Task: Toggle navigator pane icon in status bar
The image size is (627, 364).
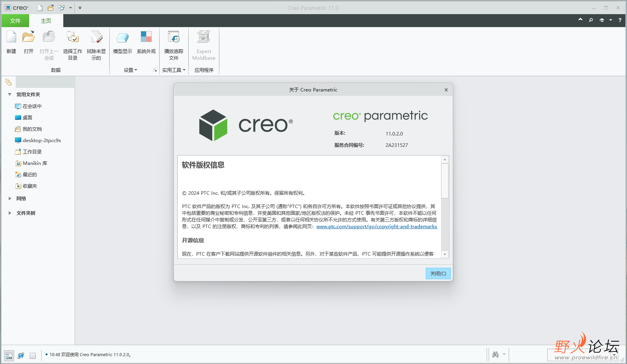Action: (9, 355)
